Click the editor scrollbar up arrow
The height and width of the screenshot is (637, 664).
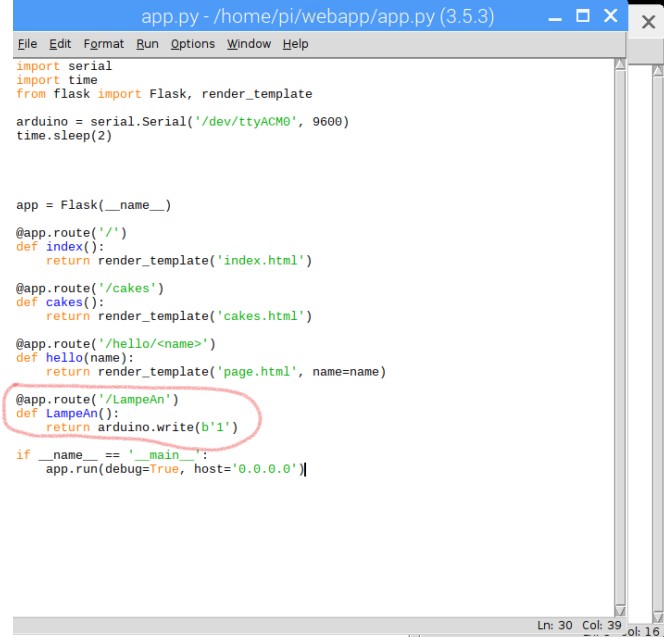coord(620,64)
